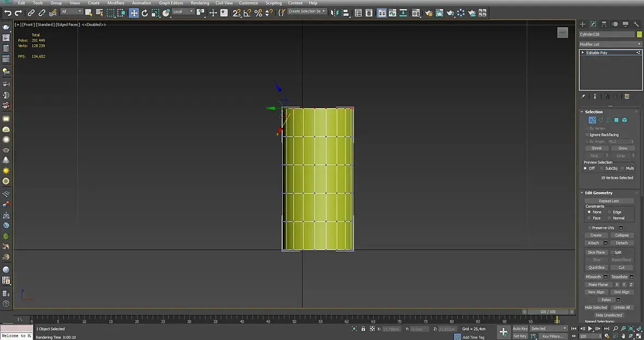The image size is (644, 340).
Task: Select the Edge constraint radio button
Action: (x=609, y=212)
